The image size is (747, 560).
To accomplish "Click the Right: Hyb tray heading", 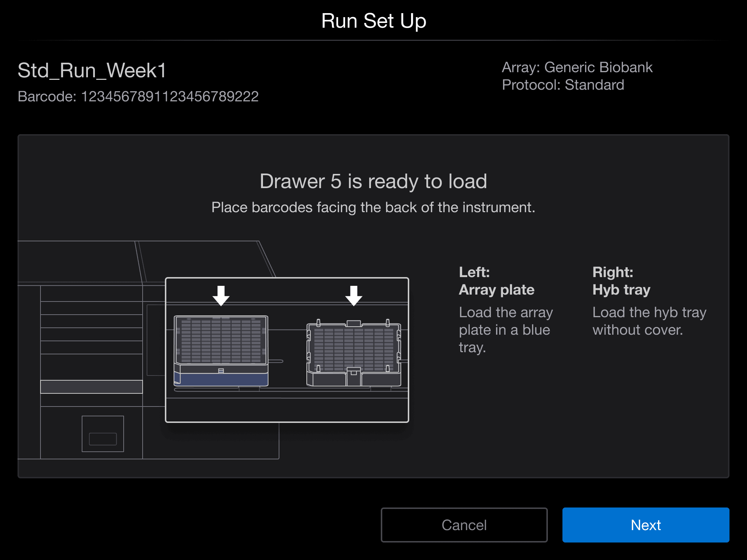I will point(621,281).
